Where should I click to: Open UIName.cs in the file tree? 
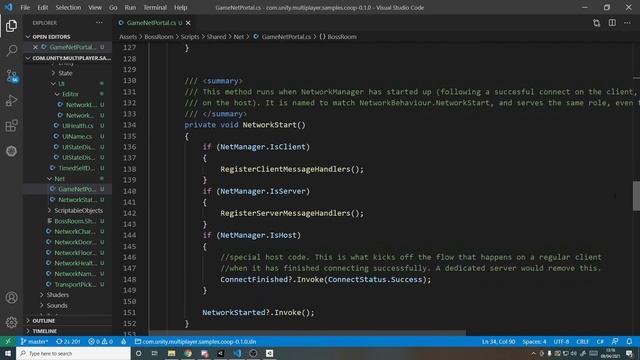pyautogui.click(x=77, y=136)
